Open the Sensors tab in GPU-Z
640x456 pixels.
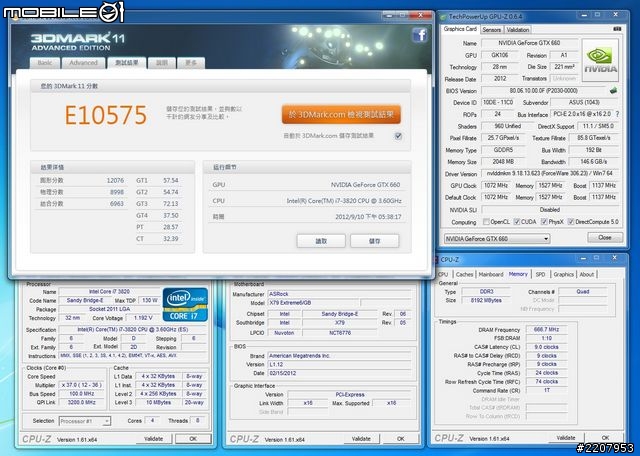click(491, 30)
